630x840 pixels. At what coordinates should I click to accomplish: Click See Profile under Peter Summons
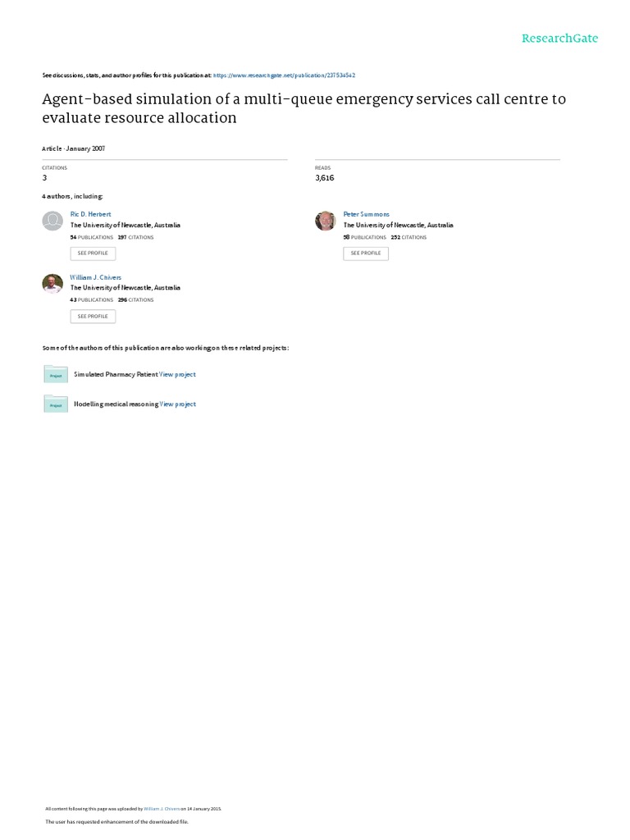(366, 253)
